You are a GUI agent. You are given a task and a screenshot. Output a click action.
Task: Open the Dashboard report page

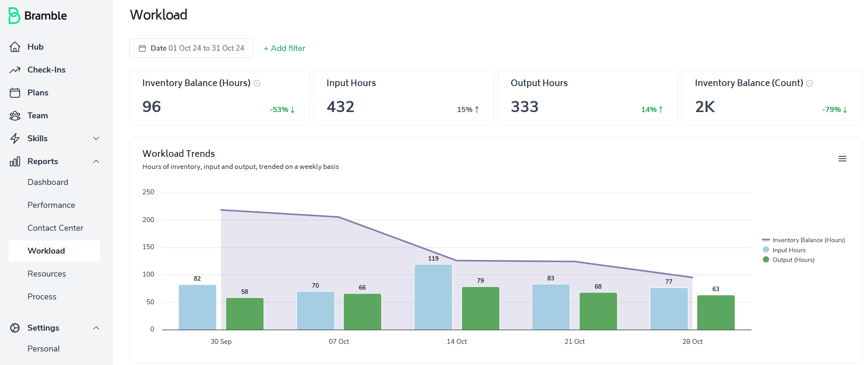click(48, 182)
